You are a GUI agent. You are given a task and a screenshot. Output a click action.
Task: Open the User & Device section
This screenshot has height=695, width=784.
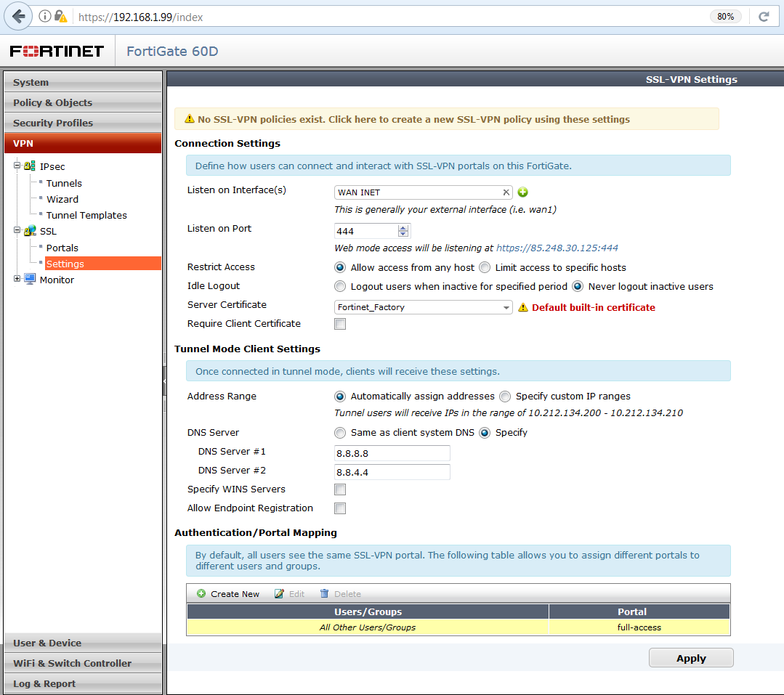pos(83,643)
